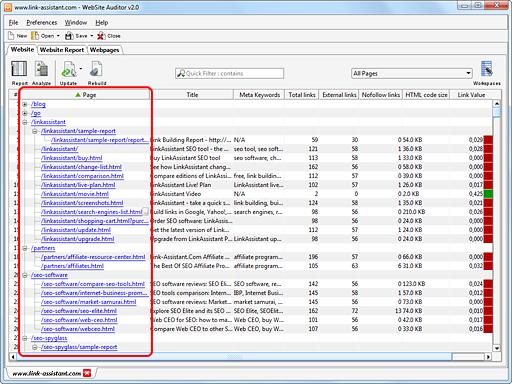Image resolution: width=512 pixels, height=384 pixels.
Task: Sort by the HTML code size header
Action: pos(426,95)
